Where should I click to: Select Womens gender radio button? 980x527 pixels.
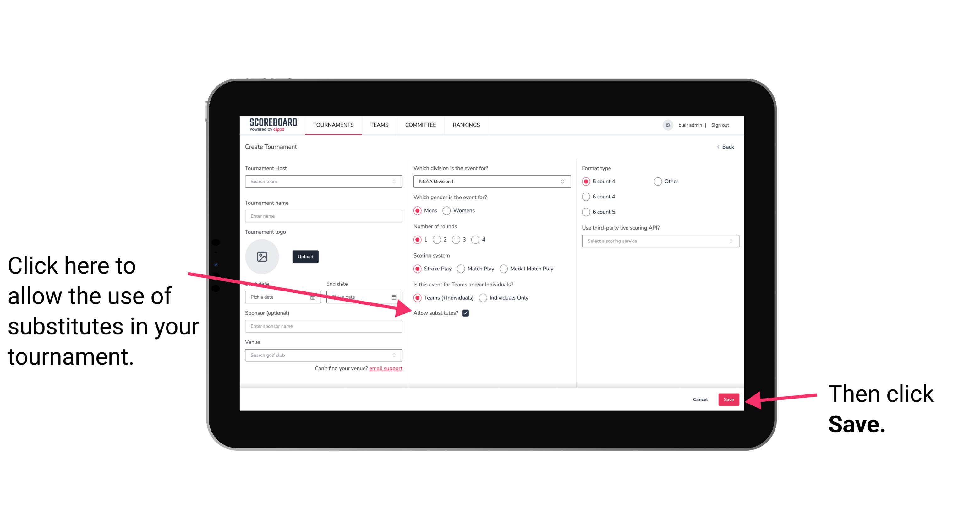(x=448, y=211)
